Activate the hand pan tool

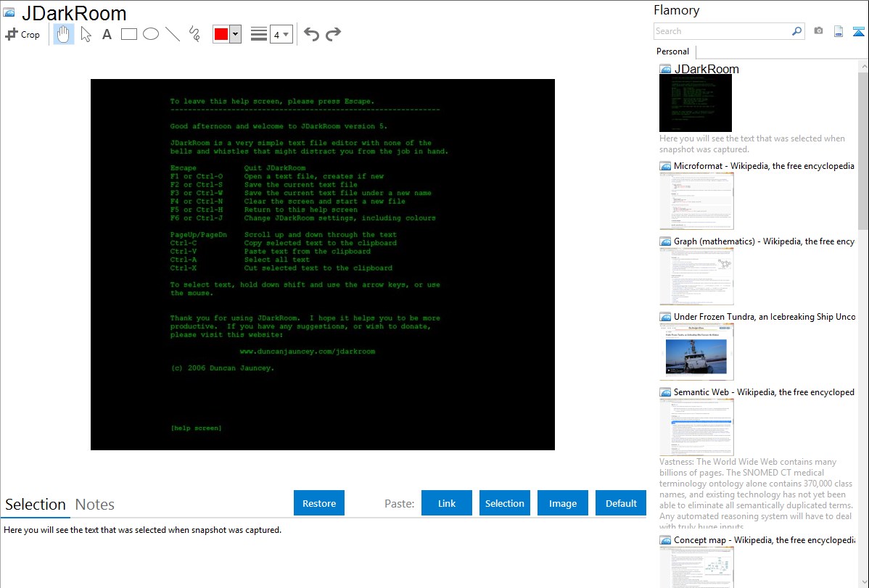pos(64,34)
